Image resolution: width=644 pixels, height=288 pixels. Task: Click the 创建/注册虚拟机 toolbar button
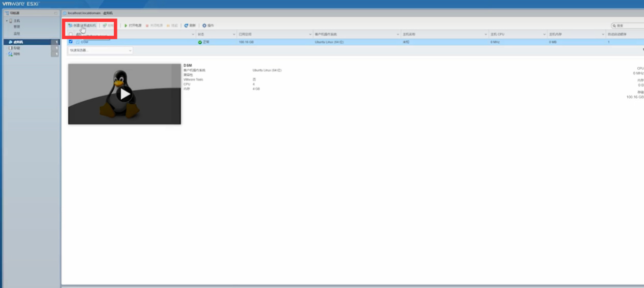pos(82,25)
